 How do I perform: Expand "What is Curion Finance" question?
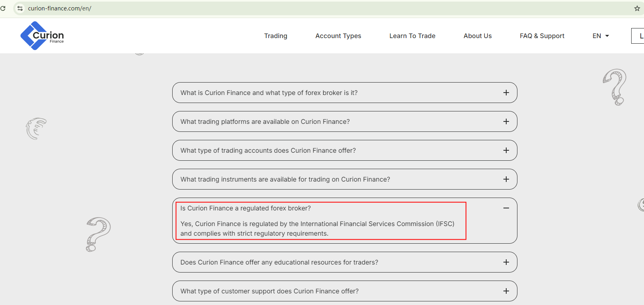(269, 93)
